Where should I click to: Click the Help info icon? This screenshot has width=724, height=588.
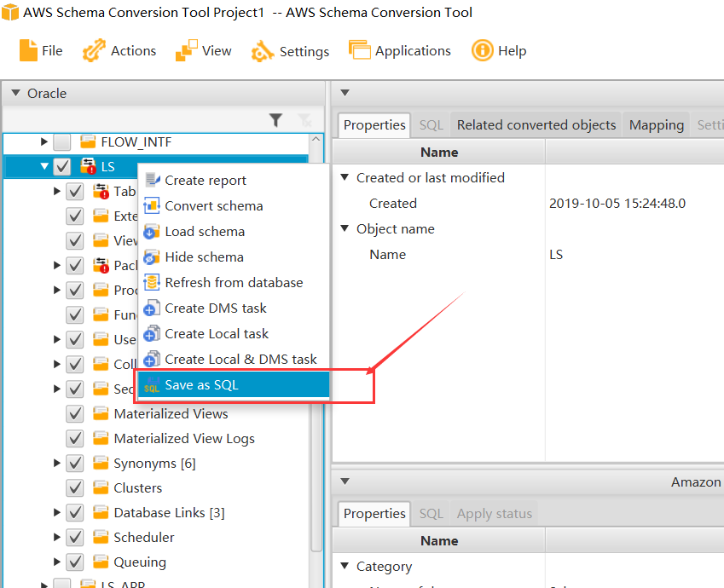[483, 49]
